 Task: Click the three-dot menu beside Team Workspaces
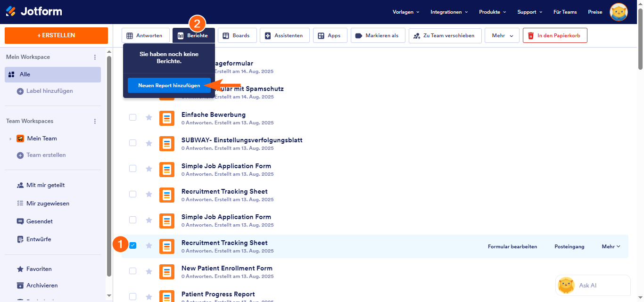(x=95, y=121)
